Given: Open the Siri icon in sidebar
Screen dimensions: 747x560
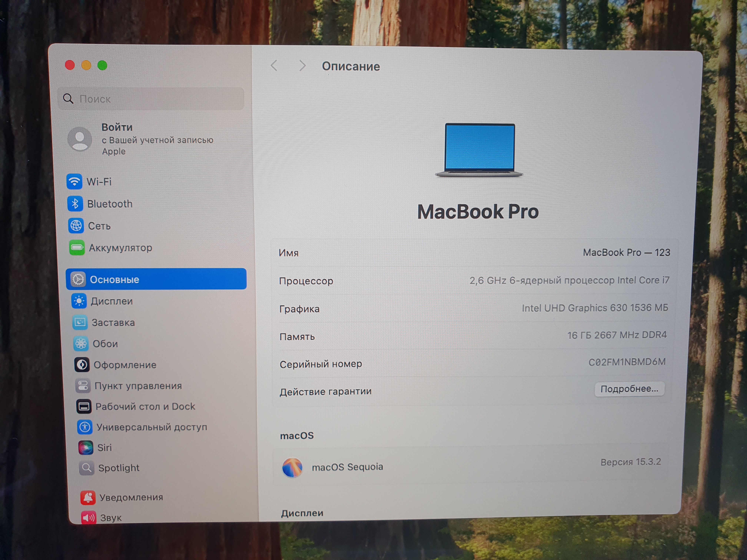Looking at the screenshot, I should (85, 447).
